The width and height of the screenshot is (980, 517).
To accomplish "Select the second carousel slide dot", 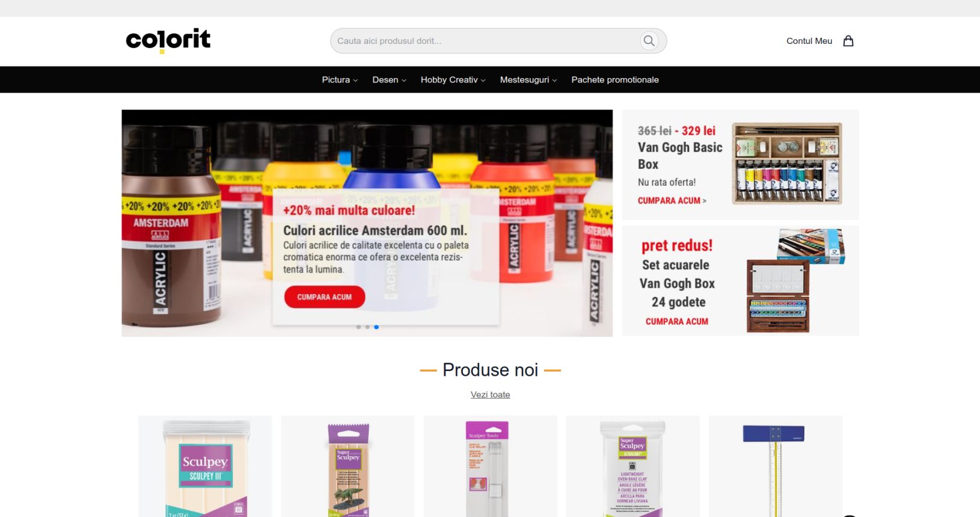I will 367,327.
